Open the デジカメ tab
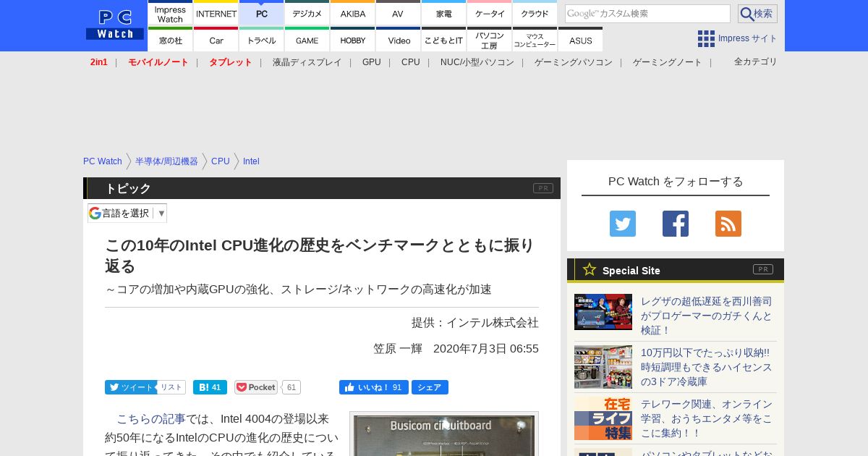 [x=307, y=13]
